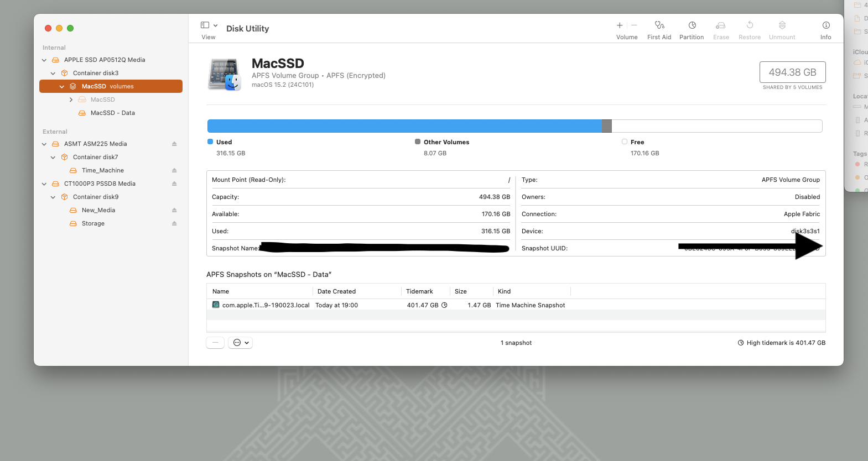Select the MacSSD - Data volume
This screenshot has width=868, height=461.
click(113, 113)
